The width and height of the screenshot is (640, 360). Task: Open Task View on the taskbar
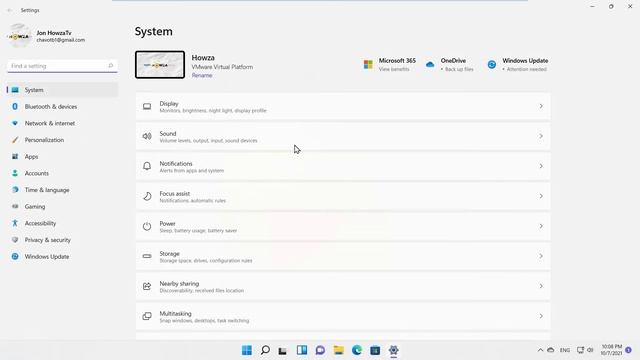point(282,350)
